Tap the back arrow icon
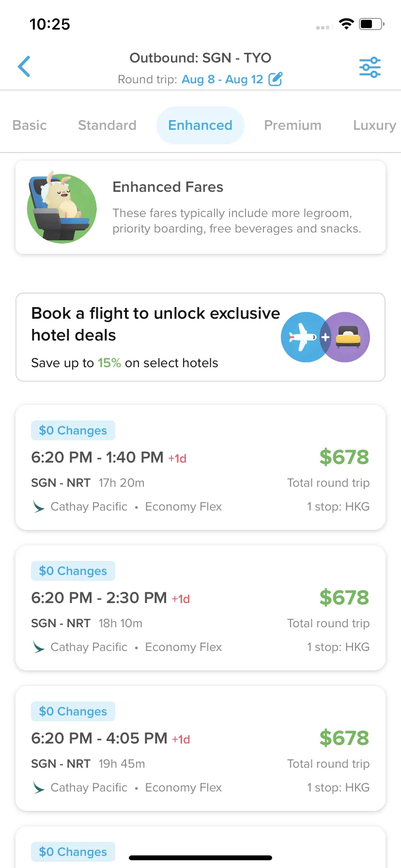 point(24,66)
